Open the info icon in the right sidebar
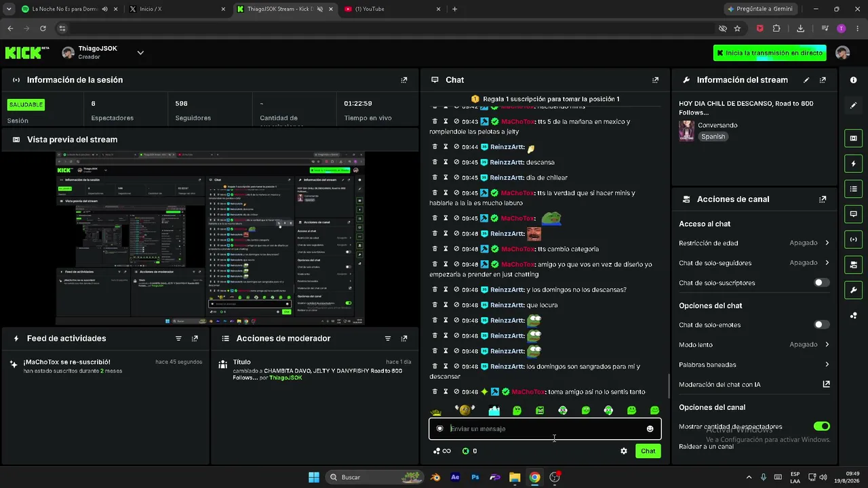The width and height of the screenshot is (868, 488). click(853, 80)
